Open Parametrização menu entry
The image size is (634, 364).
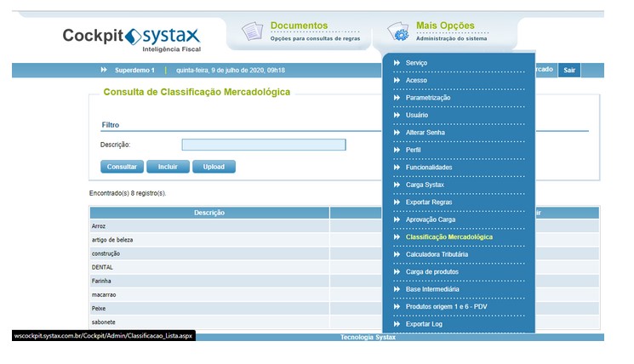click(428, 97)
